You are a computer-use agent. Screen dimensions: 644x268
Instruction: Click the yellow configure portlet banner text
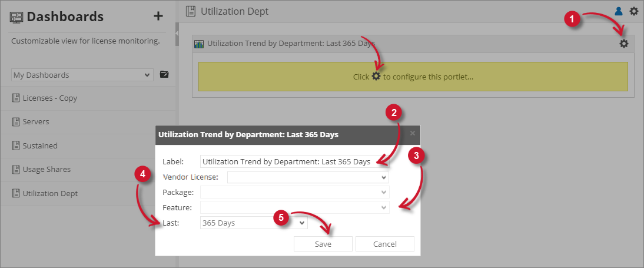(413, 77)
